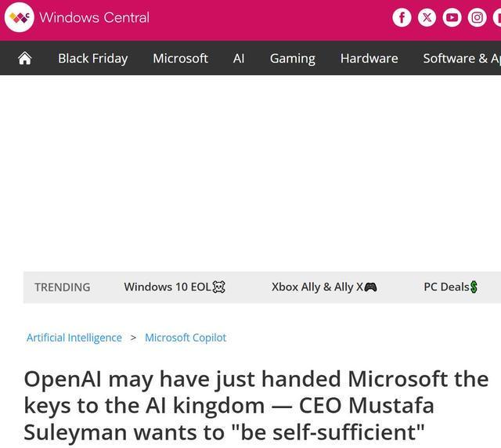Click the TRENDING label

[63, 287]
